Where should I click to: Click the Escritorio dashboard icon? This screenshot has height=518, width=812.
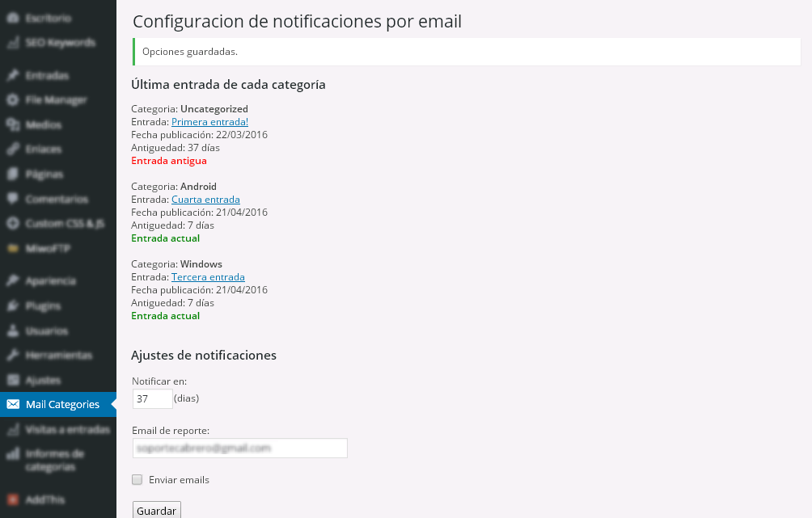click(x=13, y=18)
